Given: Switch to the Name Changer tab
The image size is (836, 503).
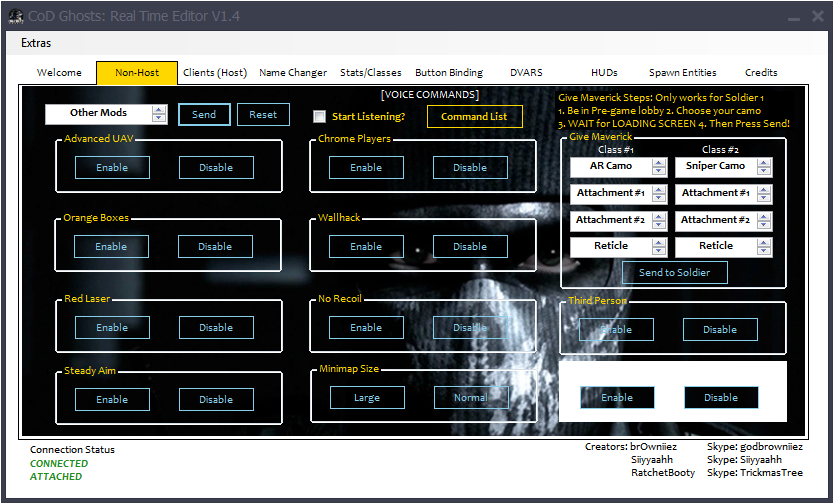Looking at the screenshot, I should (293, 73).
